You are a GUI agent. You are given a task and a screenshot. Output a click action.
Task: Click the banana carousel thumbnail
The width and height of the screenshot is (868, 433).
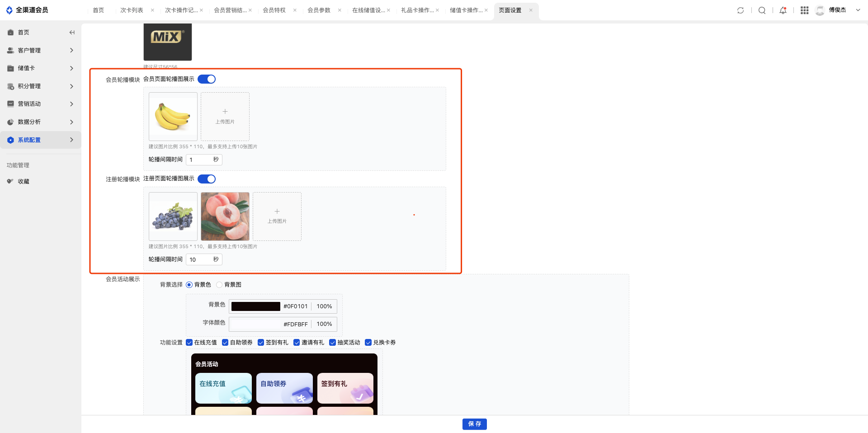173,117
